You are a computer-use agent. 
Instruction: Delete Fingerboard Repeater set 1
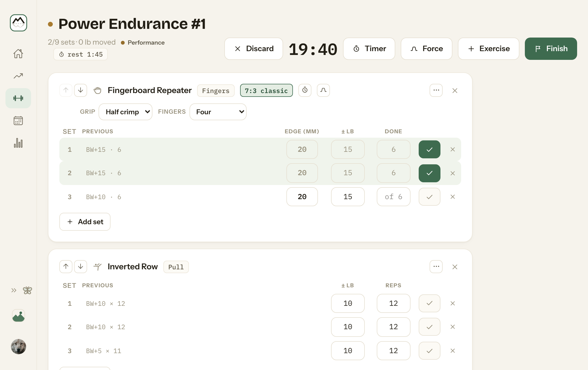pyautogui.click(x=453, y=149)
